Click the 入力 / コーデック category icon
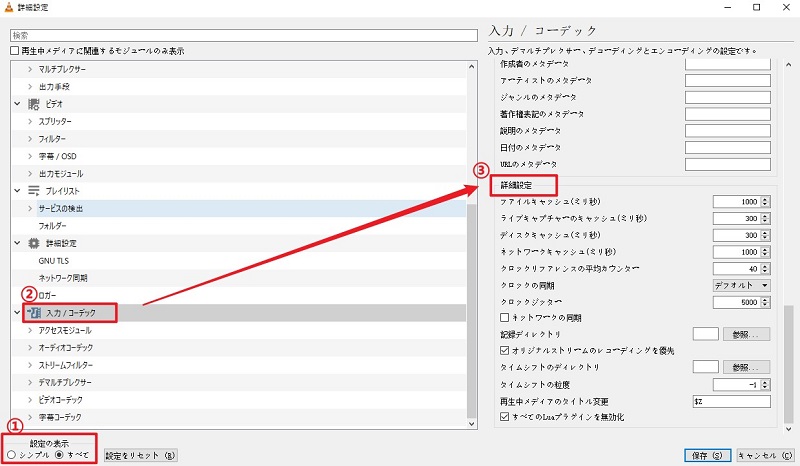This screenshot has width=800, height=466. click(34, 312)
